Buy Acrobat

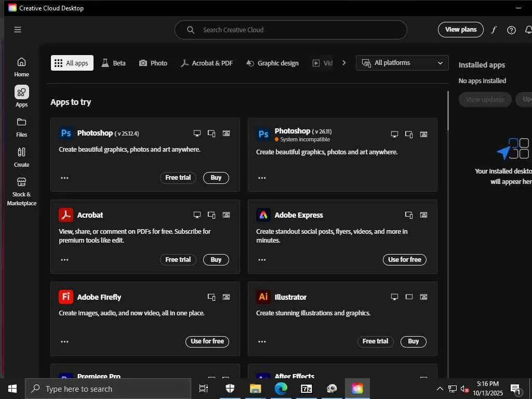216,260
